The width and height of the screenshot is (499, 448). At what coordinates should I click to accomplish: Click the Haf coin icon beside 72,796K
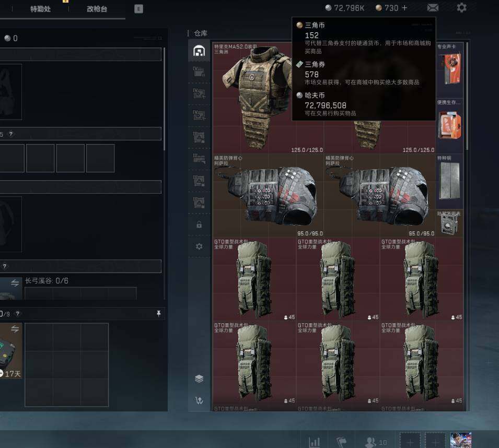[328, 8]
